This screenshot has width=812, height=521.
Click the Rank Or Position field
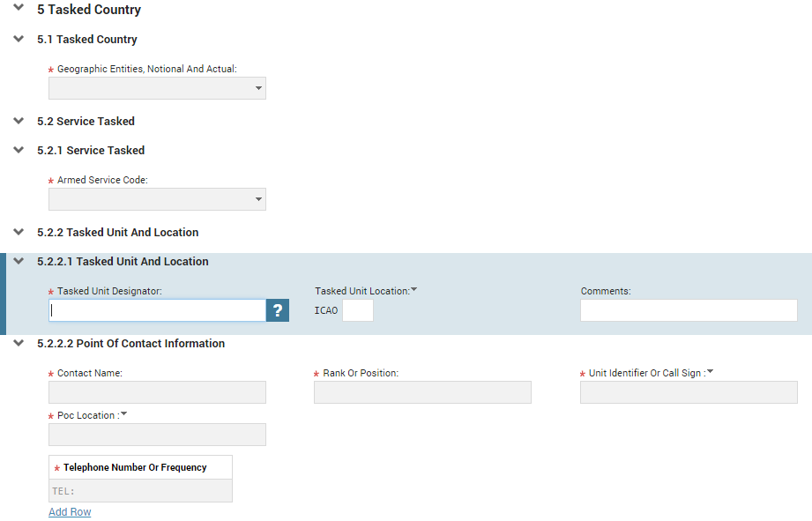tap(422, 392)
